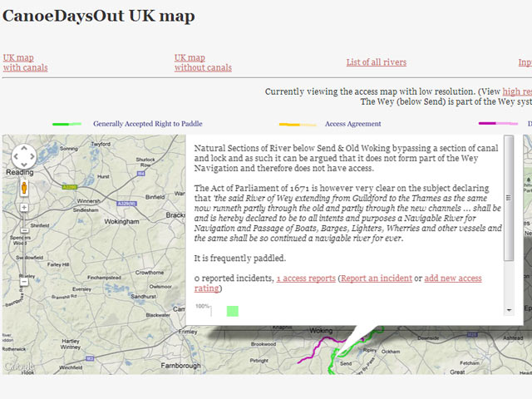Viewport: 532px width, 399px height.
Task: Open the 1 access reports link
Action: point(306,278)
